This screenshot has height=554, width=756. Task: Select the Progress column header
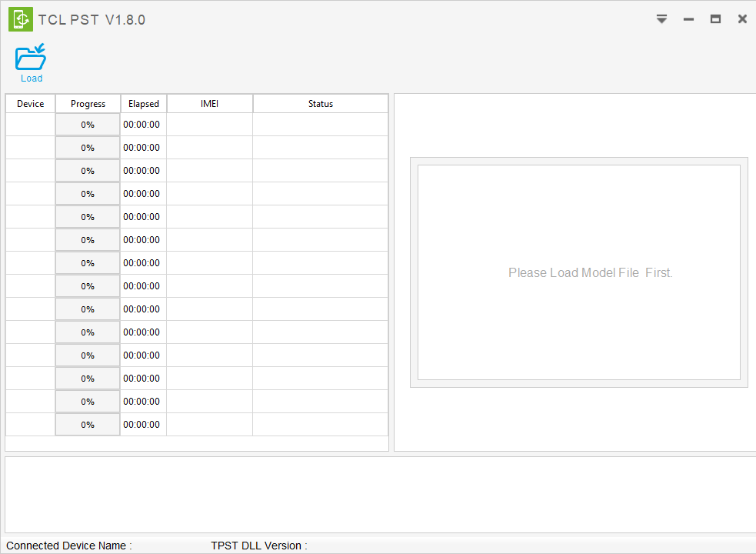click(x=87, y=103)
